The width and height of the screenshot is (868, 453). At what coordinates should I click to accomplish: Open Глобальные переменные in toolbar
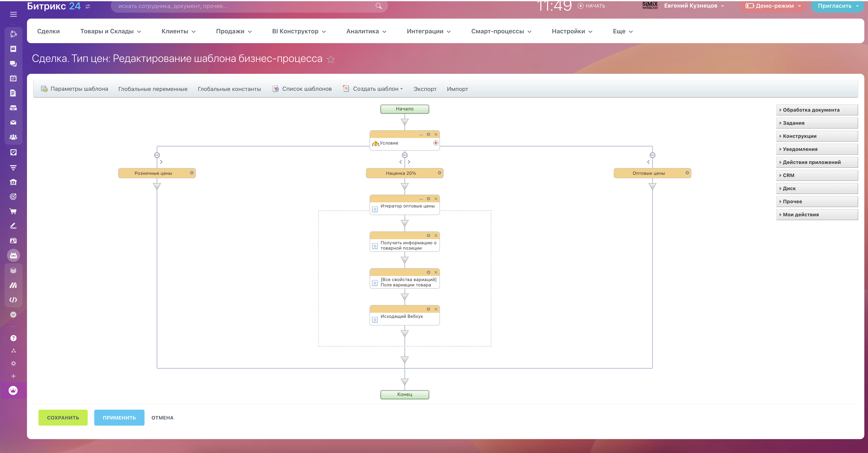coord(153,89)
